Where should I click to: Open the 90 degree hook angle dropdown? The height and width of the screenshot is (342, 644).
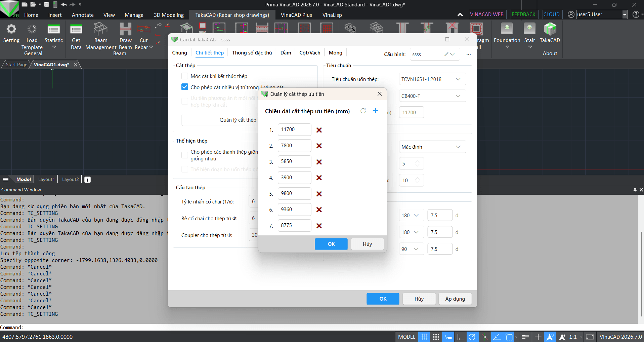click(x=411, y=249)
